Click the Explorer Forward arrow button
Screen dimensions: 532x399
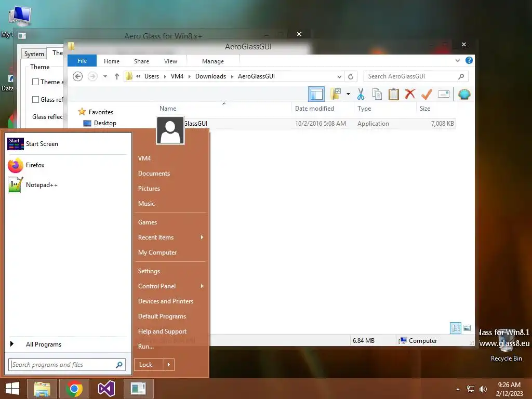click(92, 76)
